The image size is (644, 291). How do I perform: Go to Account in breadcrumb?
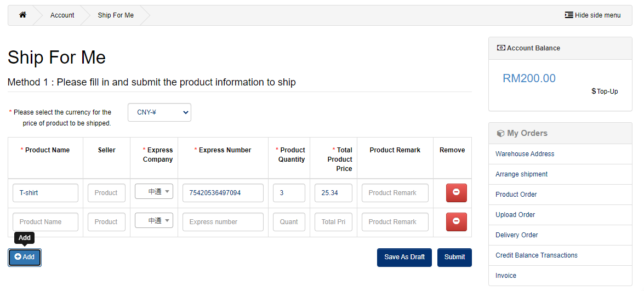coord(62,15)
